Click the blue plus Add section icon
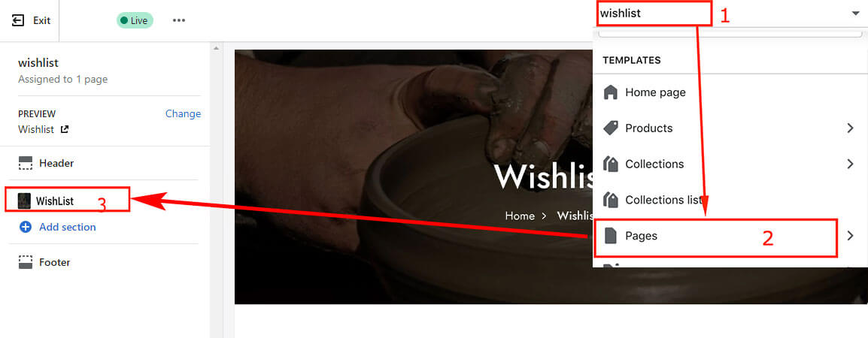This screenshot has width=868, height=338. 26,227
